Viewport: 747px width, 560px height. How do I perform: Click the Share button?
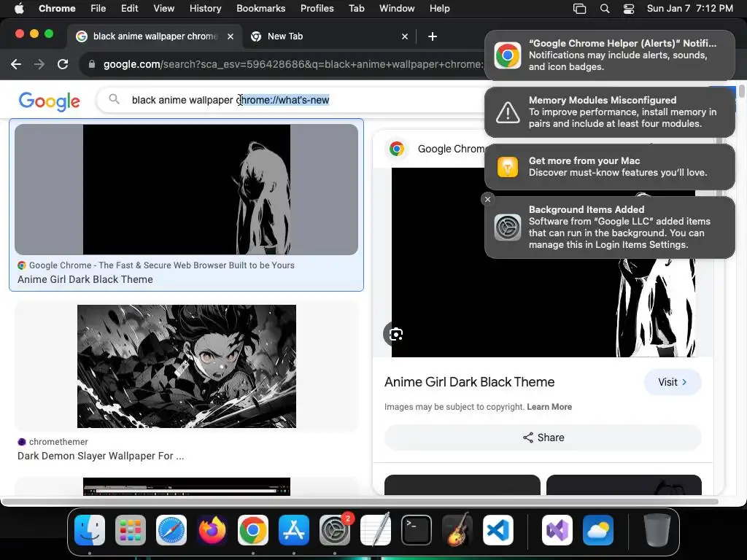tap(543, 437)
